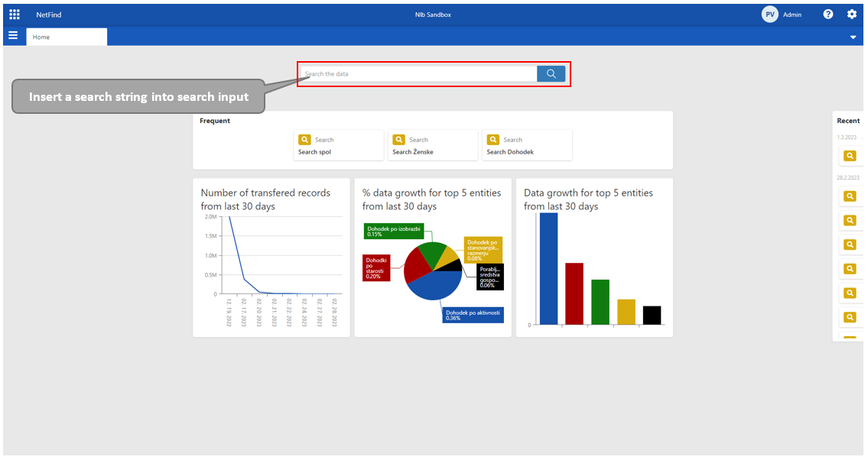868x460 pixels.
Task: Click the PV user avatar
Action: pyautogui.click(x=770, y=15)
